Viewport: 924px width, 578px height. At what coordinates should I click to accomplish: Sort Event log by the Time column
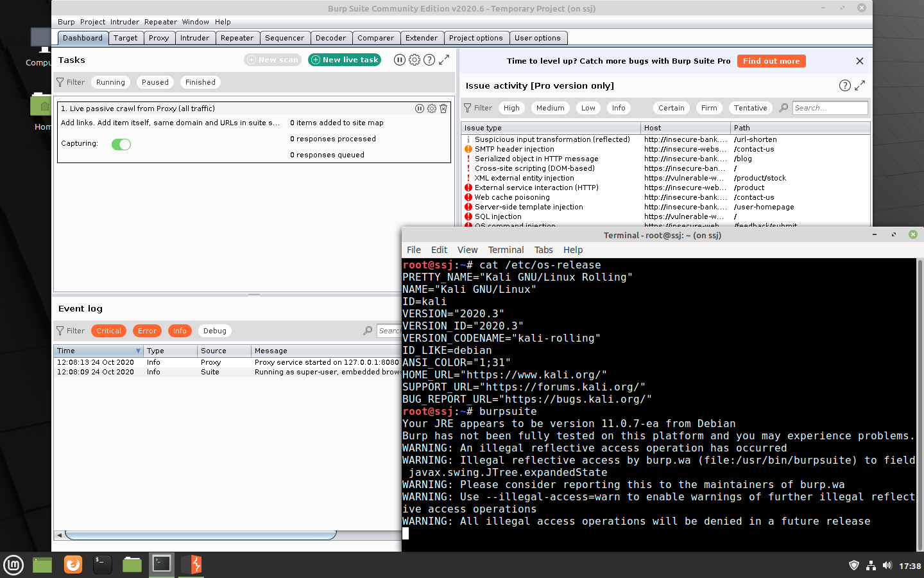click(x=98, y=351)
